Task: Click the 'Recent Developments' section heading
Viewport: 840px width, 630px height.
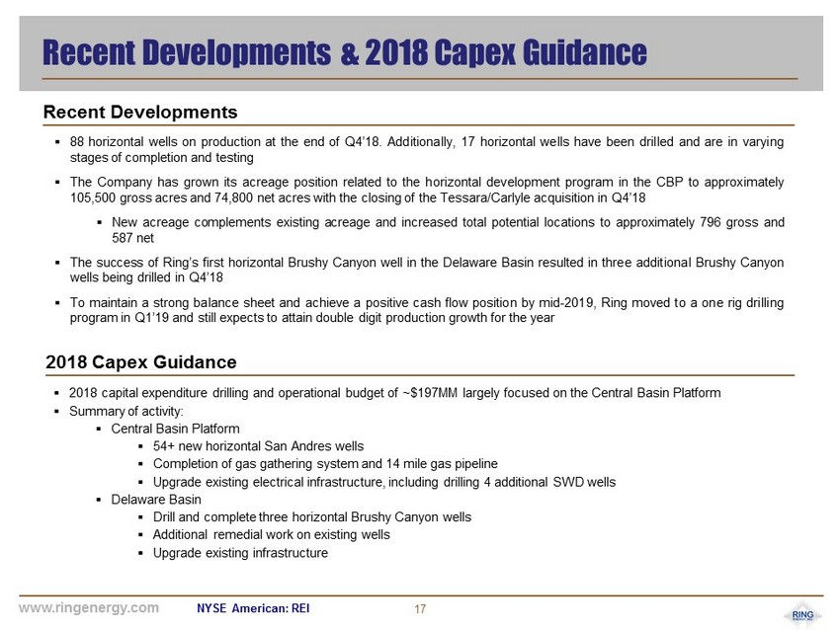Action: (x=140, y=112)
